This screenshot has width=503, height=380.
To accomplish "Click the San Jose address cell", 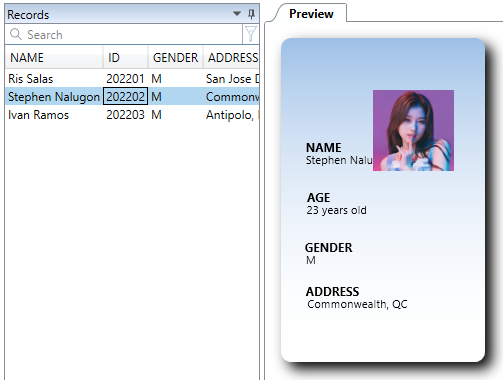I will (231, 79).
